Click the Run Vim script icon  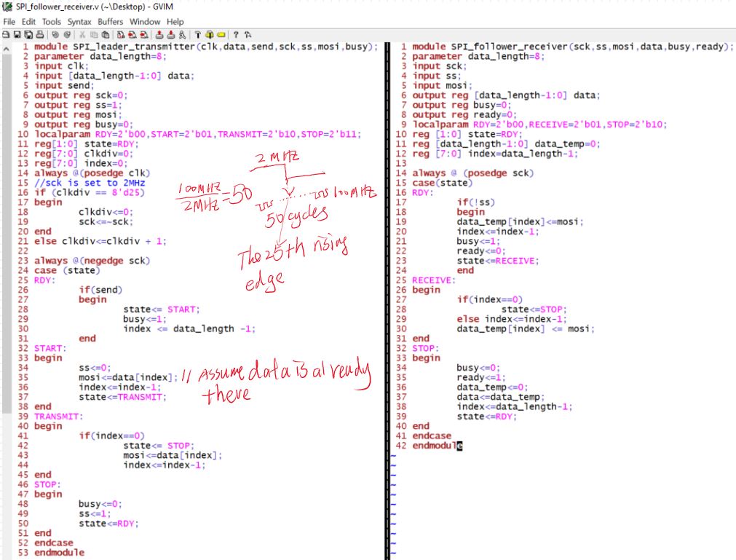(x=182, y=35)
